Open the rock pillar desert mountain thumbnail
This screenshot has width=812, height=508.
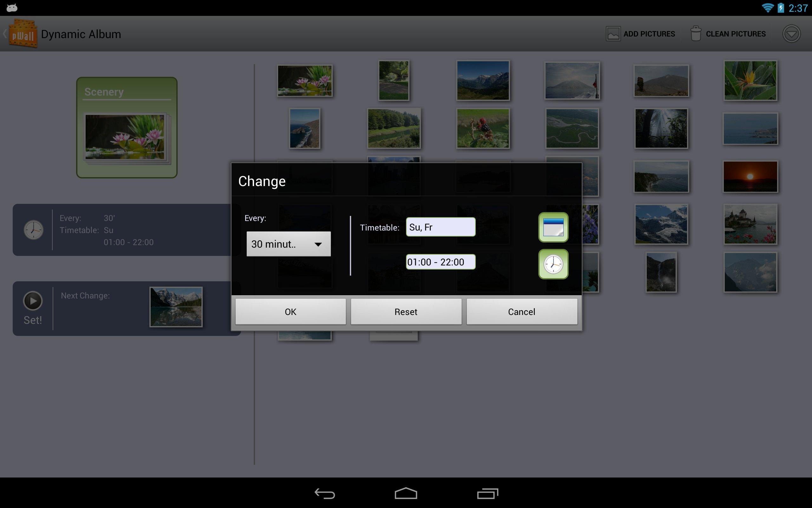coord(661,81)
